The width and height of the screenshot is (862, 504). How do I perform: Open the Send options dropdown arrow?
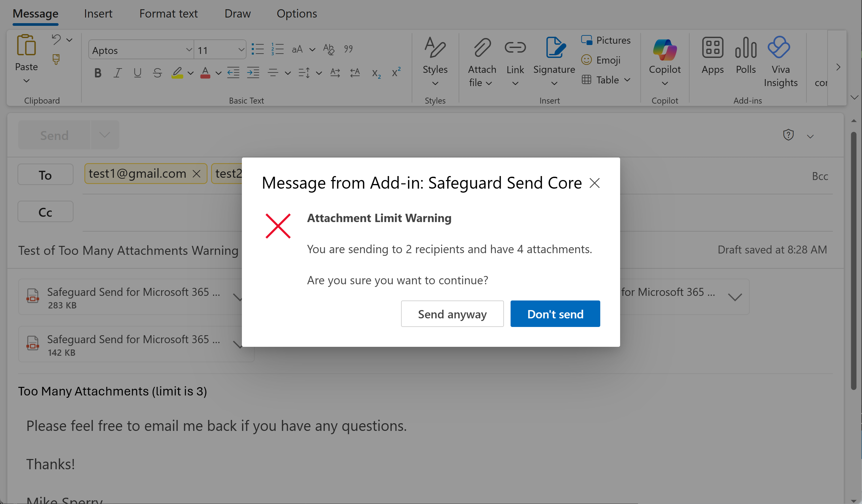pyautogui.click(x=105, y=135)
